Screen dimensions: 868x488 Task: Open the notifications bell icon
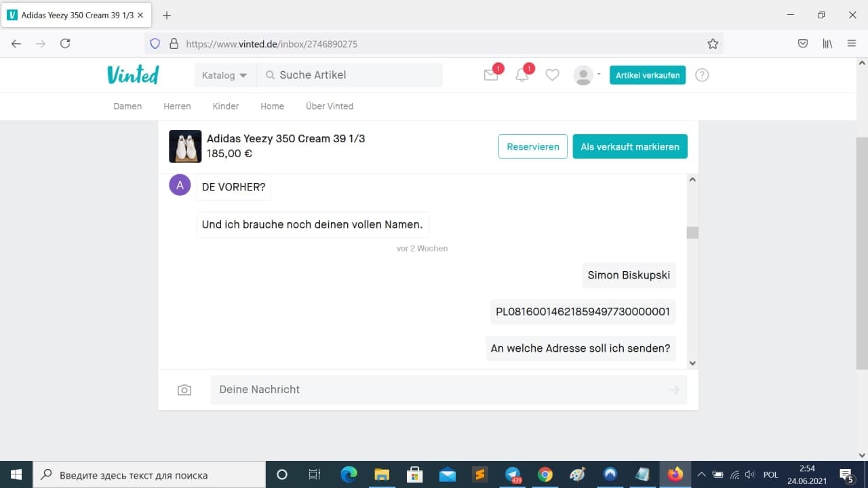(x=522, y=75)
